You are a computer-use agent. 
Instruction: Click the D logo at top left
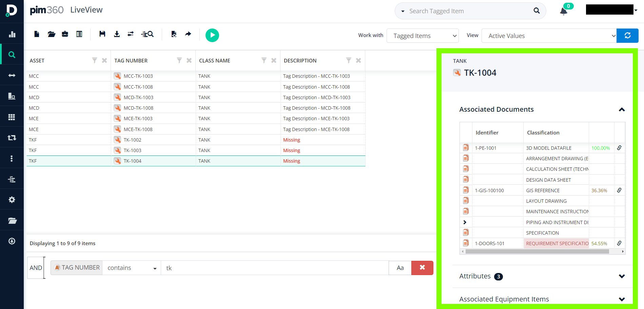click(x=12, y=11)
